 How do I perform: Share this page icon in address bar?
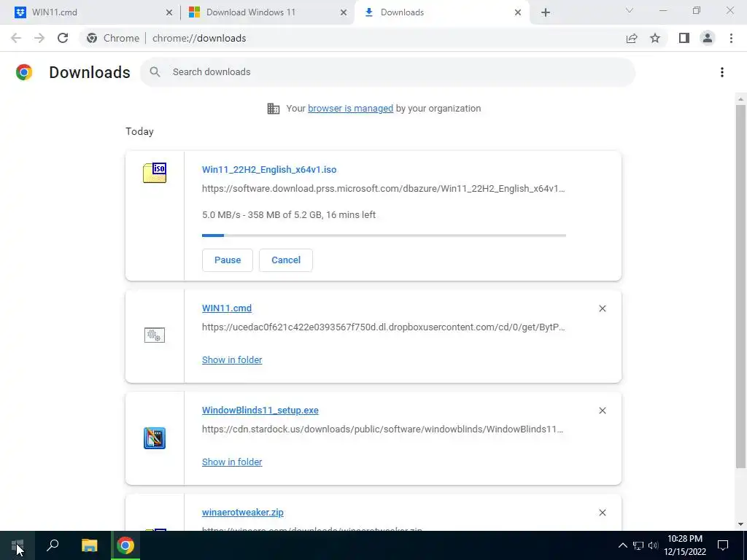click(x=632, y=38)
